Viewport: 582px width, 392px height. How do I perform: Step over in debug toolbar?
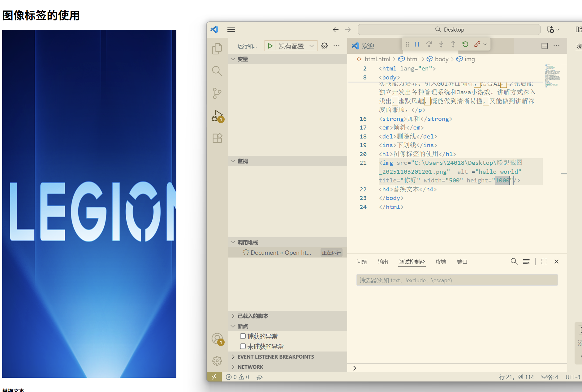429,44
